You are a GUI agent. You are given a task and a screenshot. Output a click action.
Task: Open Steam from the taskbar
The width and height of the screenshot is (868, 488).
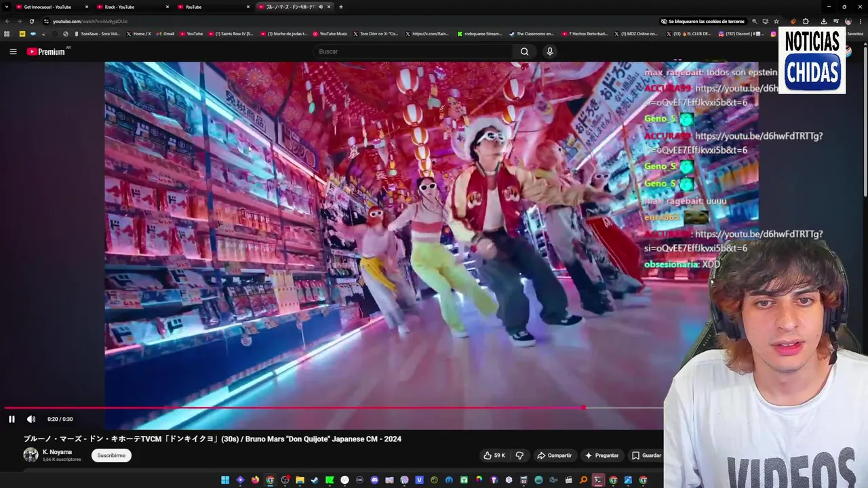point(315,480)
